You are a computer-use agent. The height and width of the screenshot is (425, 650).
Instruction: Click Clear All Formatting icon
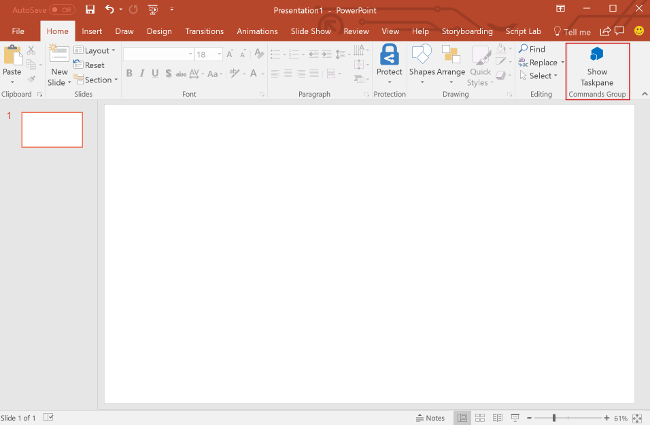coord(259,53)
